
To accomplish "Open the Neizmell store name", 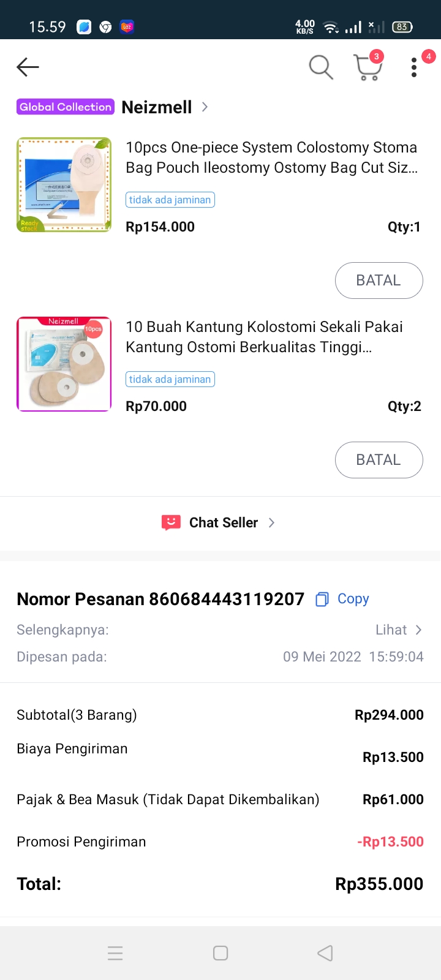I will pyautogui.click(x=157, y=107).
